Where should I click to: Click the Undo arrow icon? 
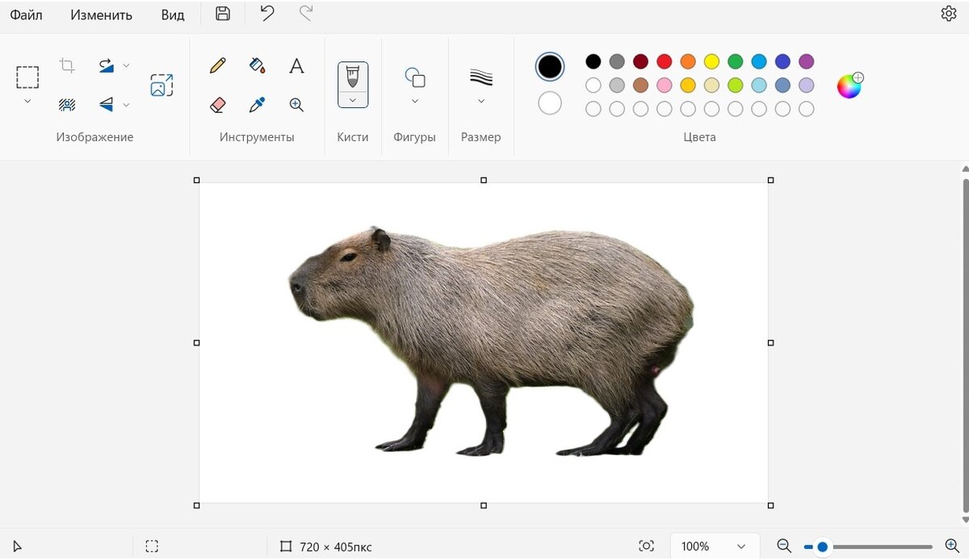point(267,13)
